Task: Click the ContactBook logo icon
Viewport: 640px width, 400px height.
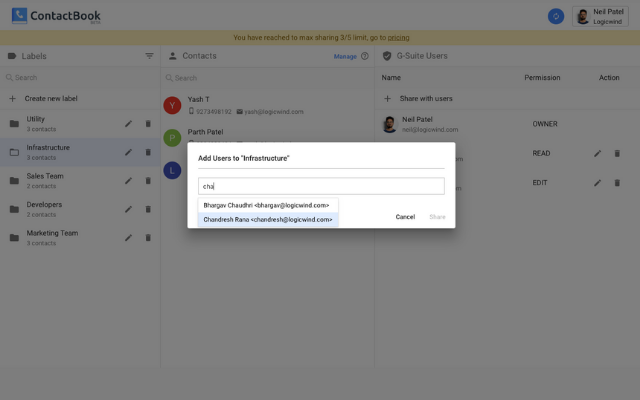Action: click(19, 16)
